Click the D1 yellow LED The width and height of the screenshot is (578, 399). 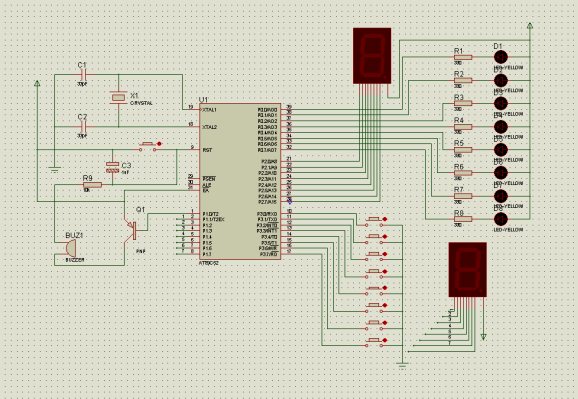(501, 57)
